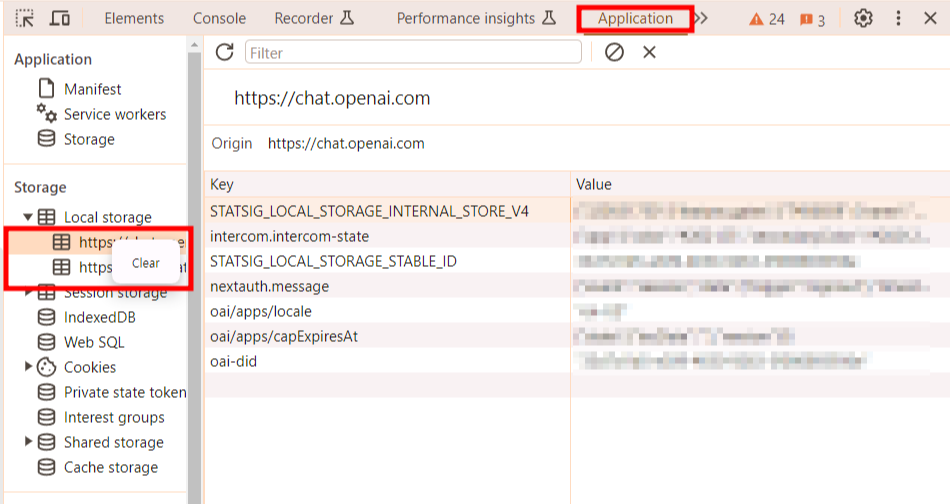Open the 24 warnings indicator
Viewport: 950px width, 504px height.
[x=766, y=19]
